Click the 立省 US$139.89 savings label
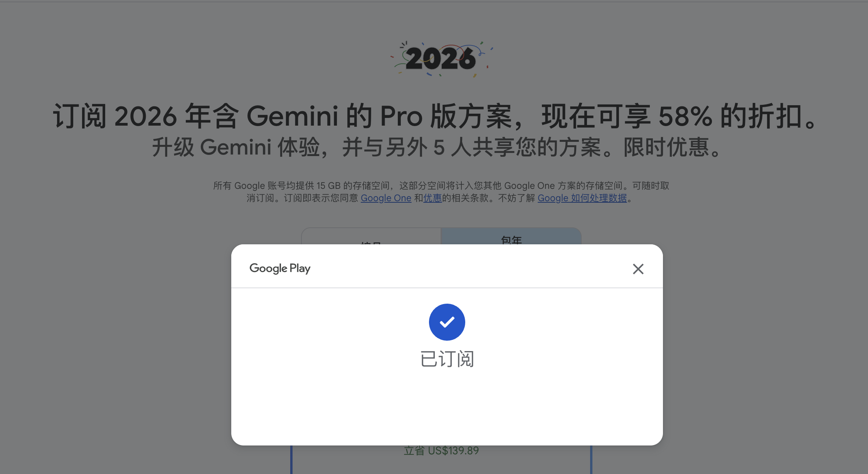The image size is (868, 474). click(x=441, y=451)
